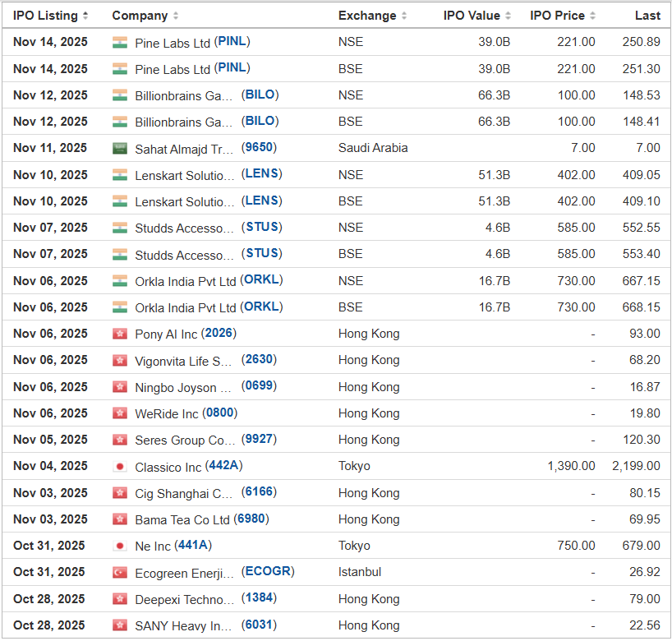Click Japan flag beside Classico Inc

(120, 466)
